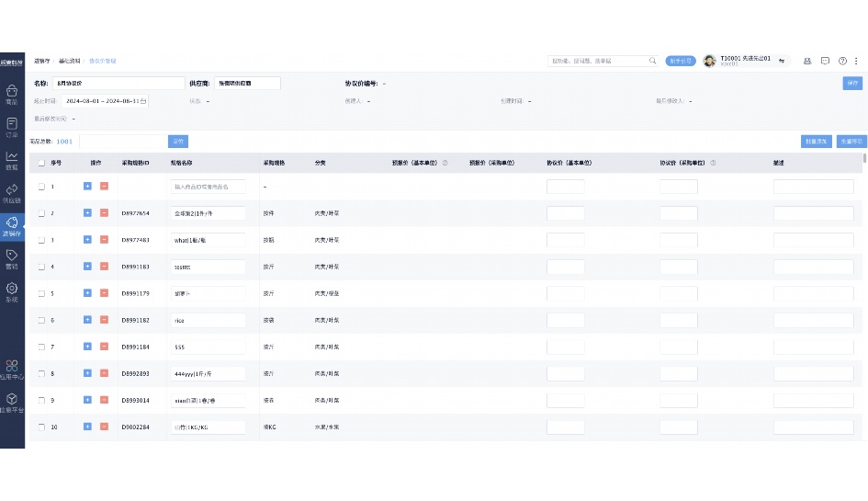The image size is (868, 501).
Task: Click the table's vertical scrollbar
Action: coord(864,159)
